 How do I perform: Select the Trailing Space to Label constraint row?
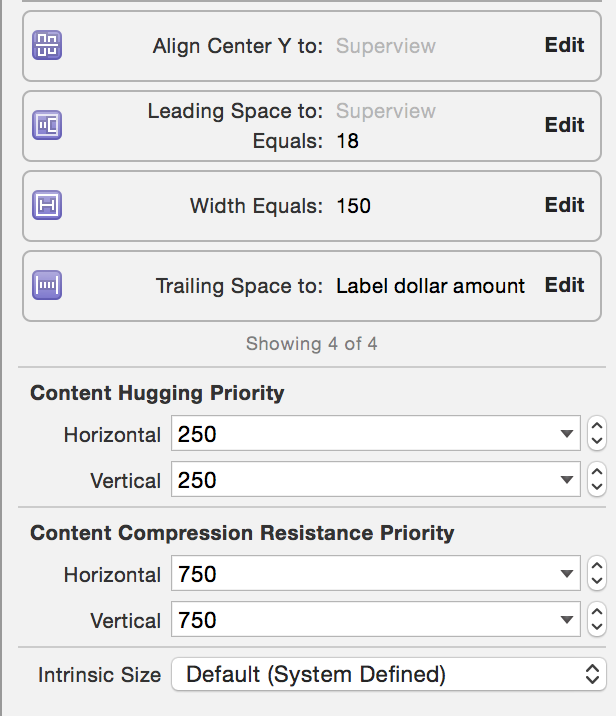point(300,286)
